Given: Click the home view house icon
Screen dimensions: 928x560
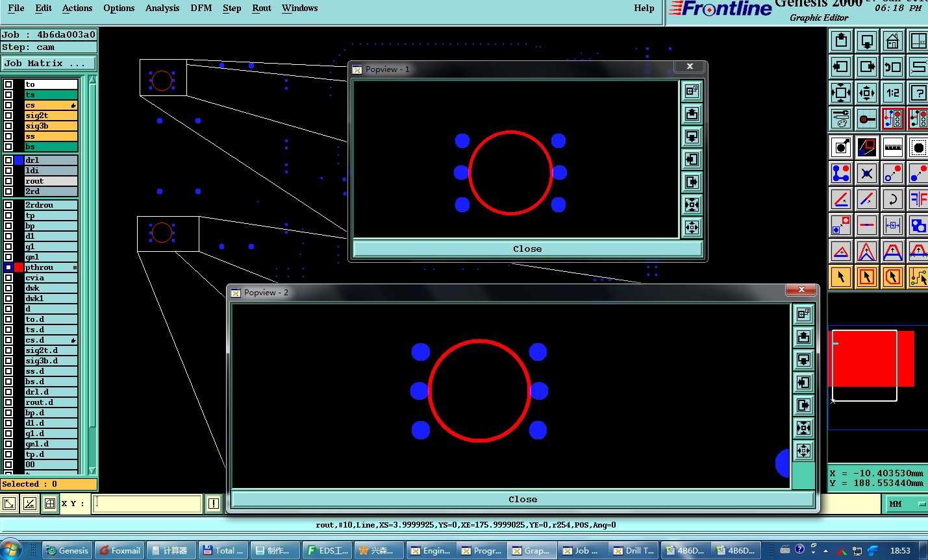Looking at the screenshot, I should coord(893,41).
